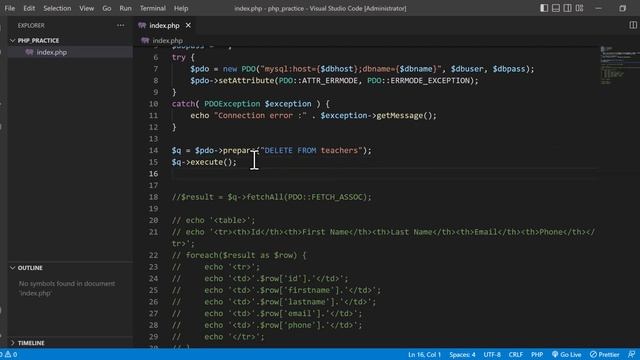The height and width of the screenshot is (360, 640).
Task: Change end of line via CRLF
Action: coord(516,354)
